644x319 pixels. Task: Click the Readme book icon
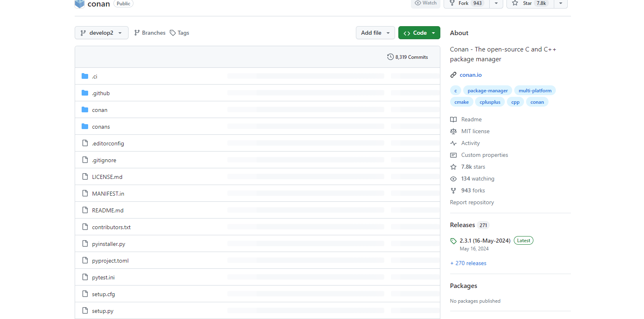[453, 119]
